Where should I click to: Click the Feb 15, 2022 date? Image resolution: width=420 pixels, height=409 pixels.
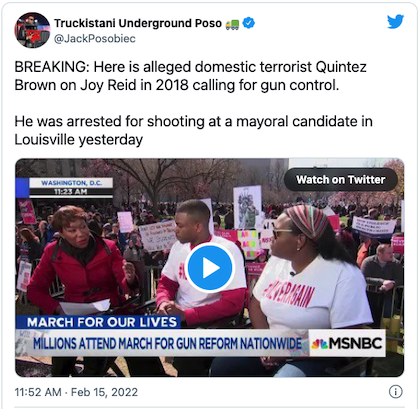104,392
